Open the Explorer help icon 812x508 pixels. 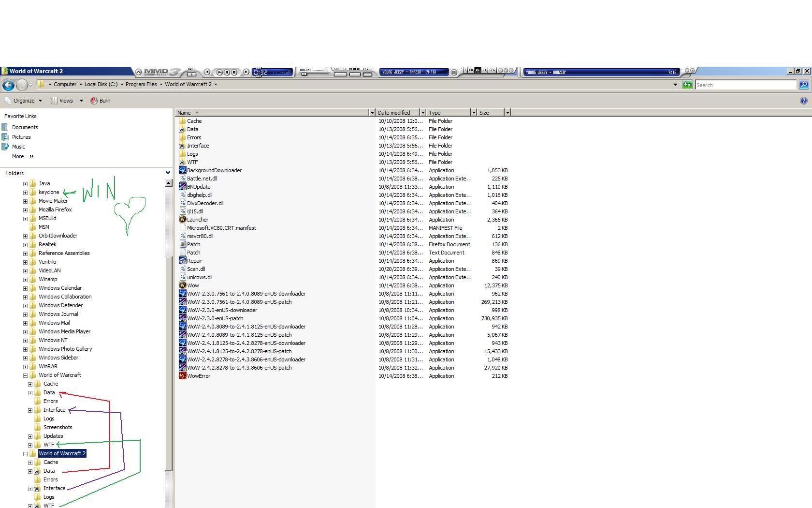tap(804, 101)
